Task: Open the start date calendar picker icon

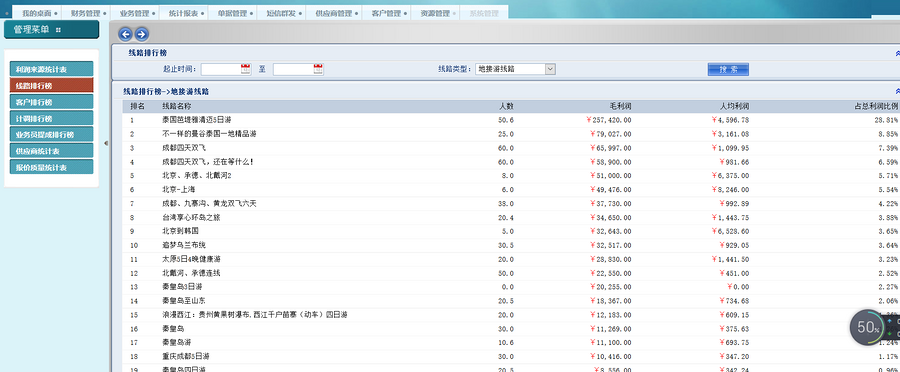Action: (x=246, y=69)
